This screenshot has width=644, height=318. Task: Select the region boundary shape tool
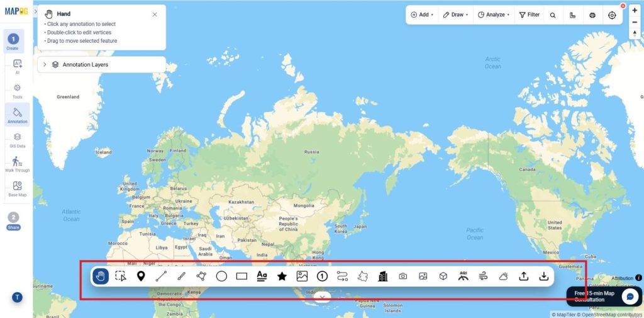(362, 276)
